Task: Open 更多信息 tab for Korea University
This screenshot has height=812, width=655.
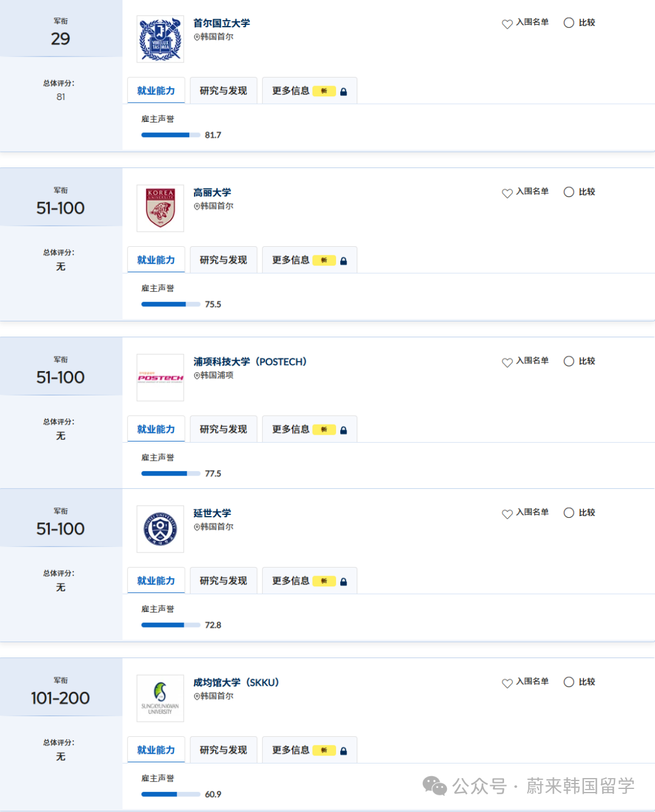Action: click(291, 260)
